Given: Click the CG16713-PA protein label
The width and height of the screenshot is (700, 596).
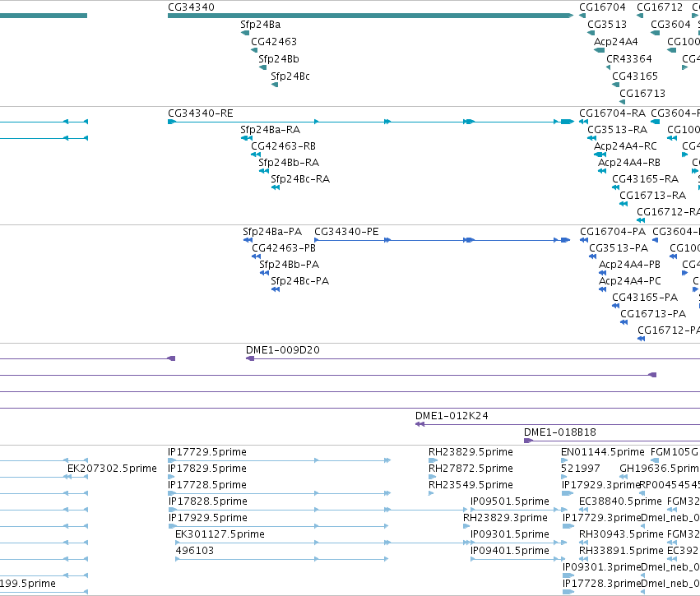Looking at the screenshot, I should click(652, 315).
